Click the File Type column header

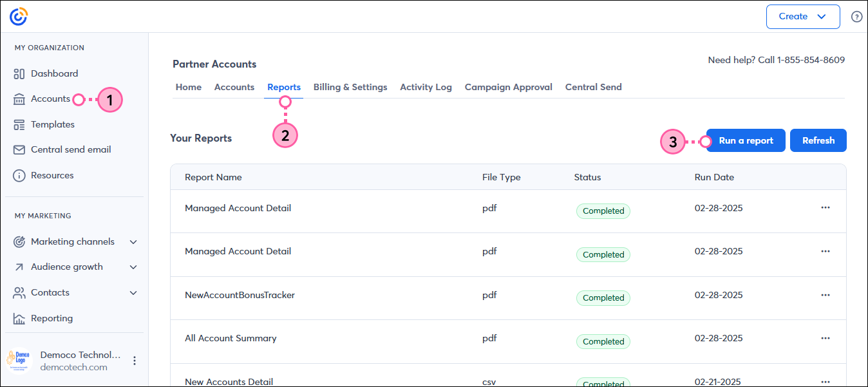(x=501, y=177)
